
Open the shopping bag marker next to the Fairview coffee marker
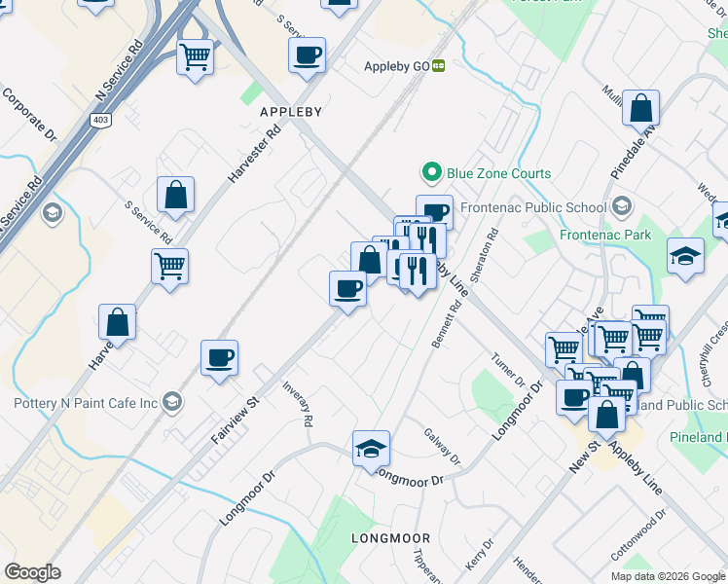(x=369, y=261)
